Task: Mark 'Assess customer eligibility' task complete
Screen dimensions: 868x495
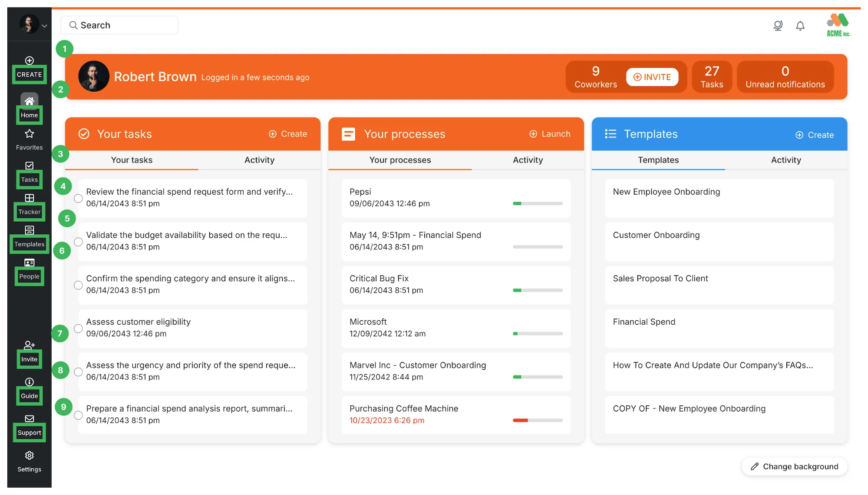Action: [78, 329]
